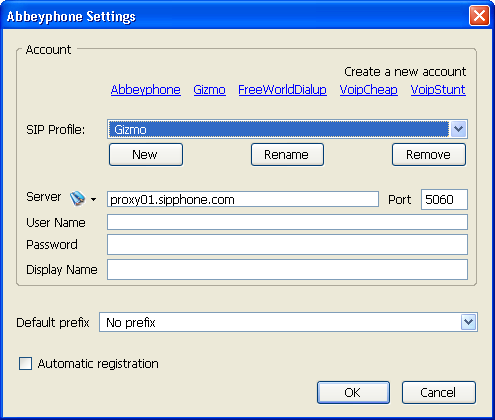The width and height of the screenshot is (495, 420).
Task: Cancel the settings dialog
Action: point(439,392)
